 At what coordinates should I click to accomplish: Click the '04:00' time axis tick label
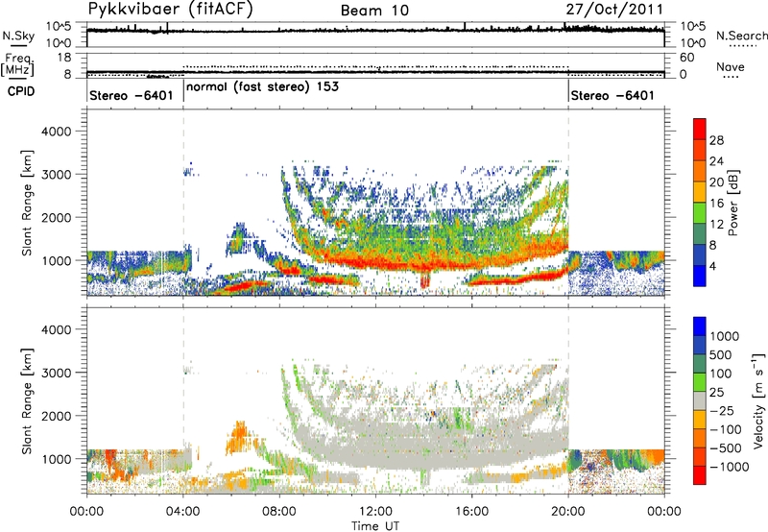pyautogui.click(x=182, y=512)
